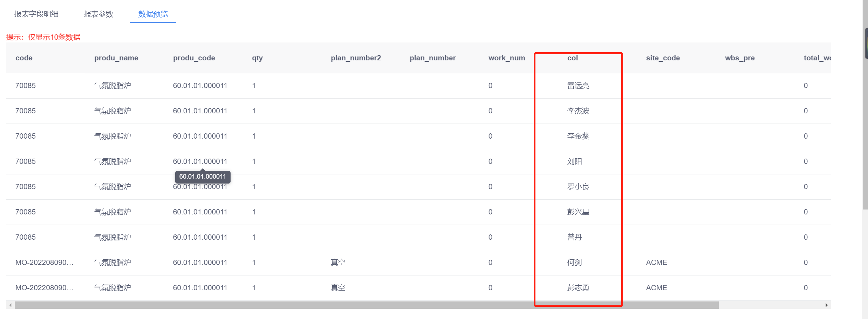Screen dimensions: 868x319
Task: Click ACME in the 何剑 row
Action: [656, 262]
